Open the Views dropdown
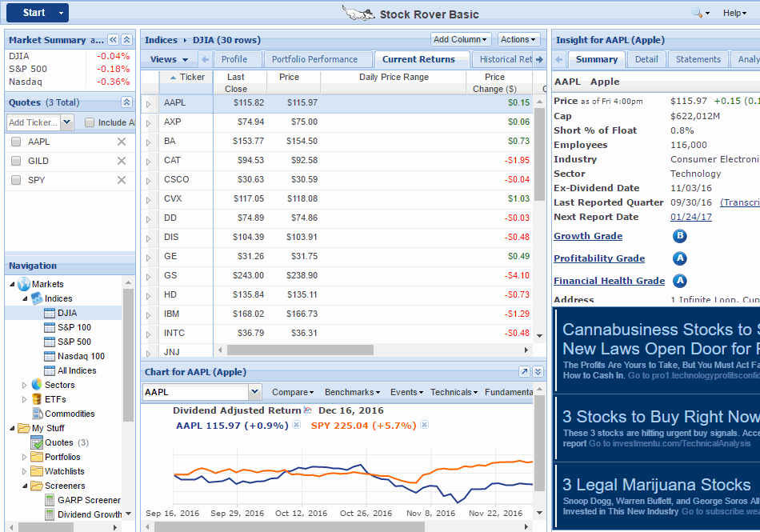 [168, 59]
